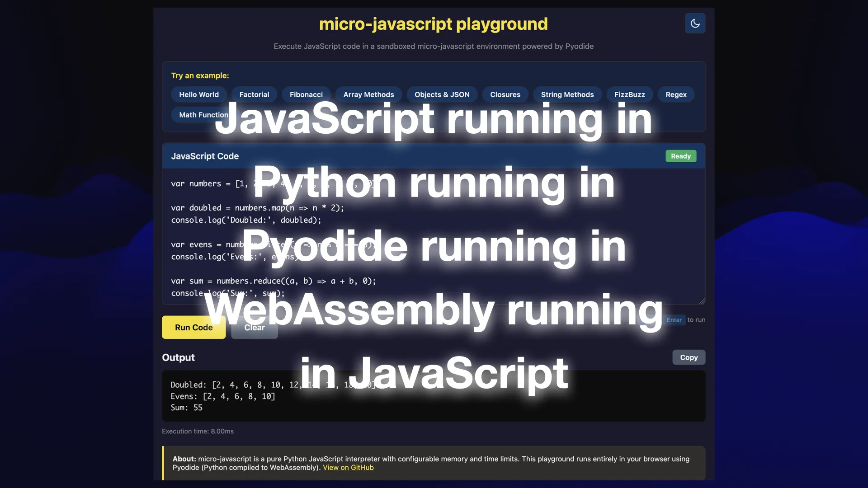
Task: Click the code editor resize handle
Action: pos(702,301)
